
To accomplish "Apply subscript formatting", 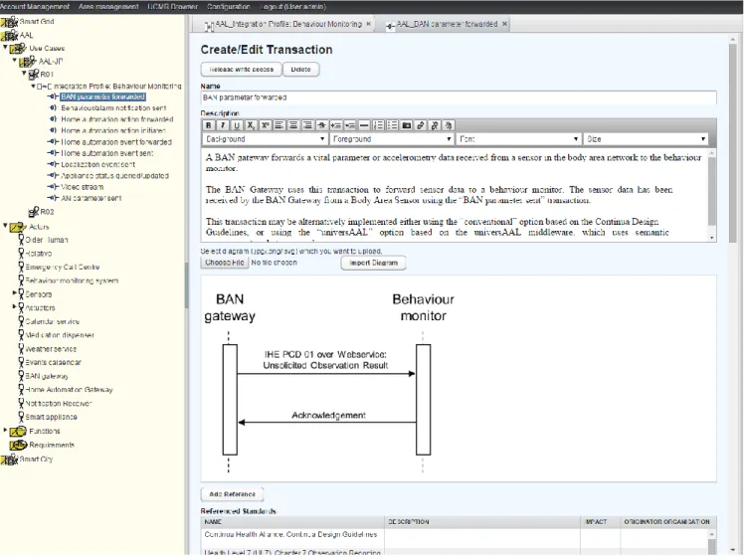I will point(251,125).
